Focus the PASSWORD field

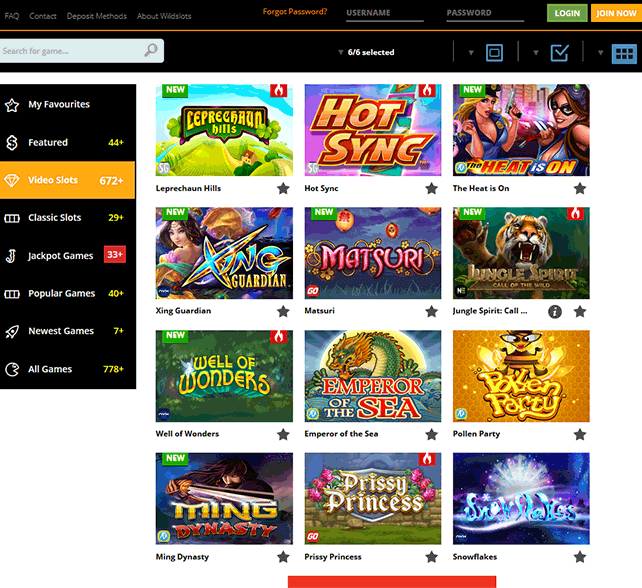click(485, 13)
